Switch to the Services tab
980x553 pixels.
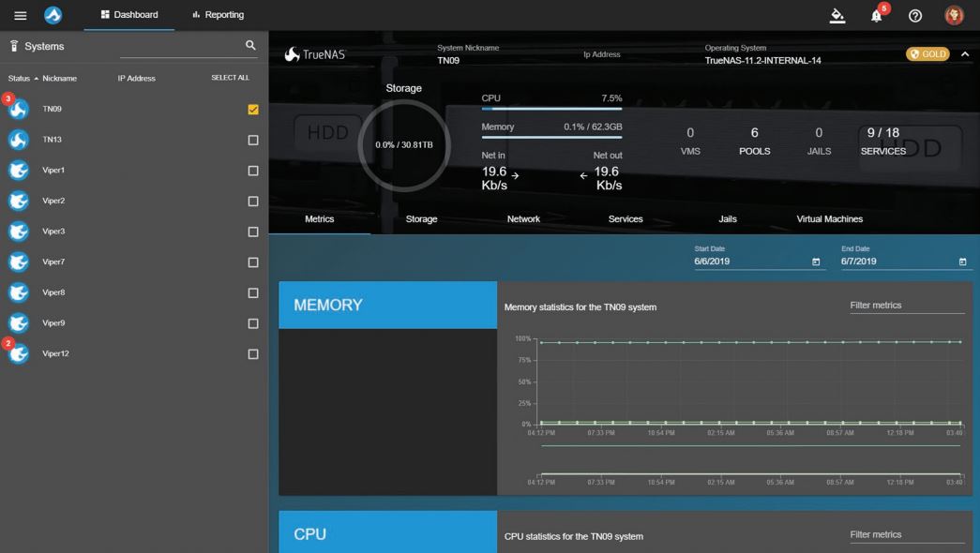(626, 219)
